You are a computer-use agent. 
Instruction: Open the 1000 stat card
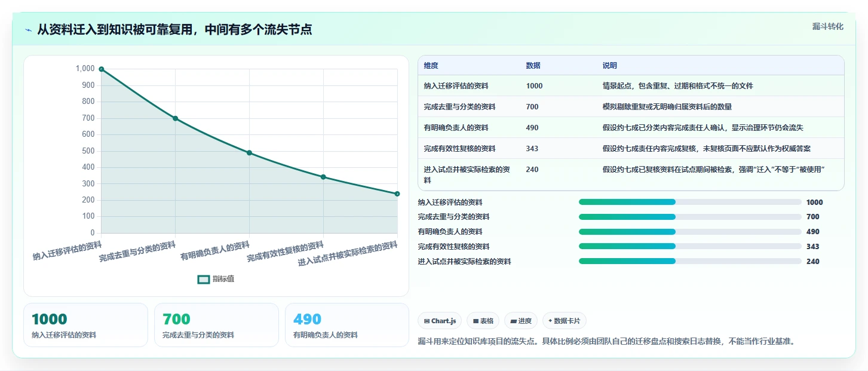(85, 325)
